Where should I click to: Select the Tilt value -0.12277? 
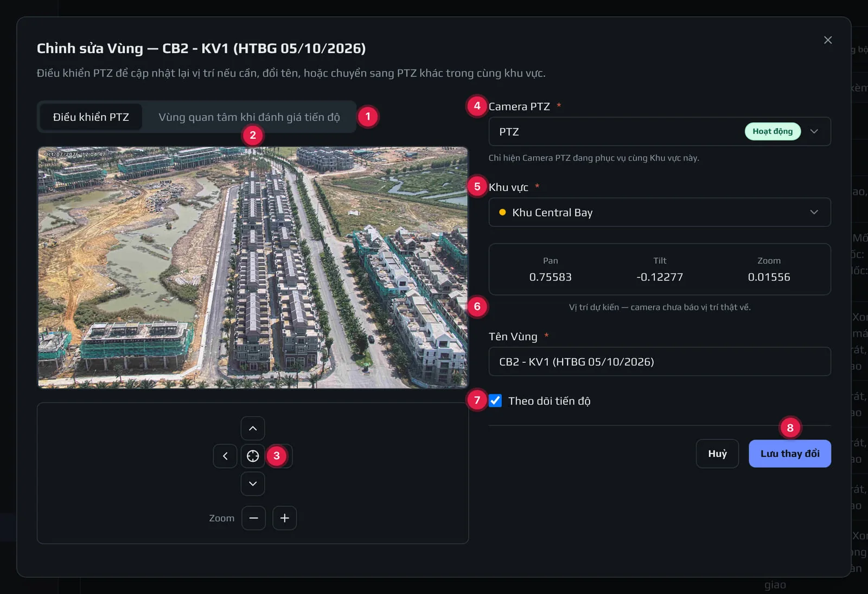[x=660, y=277]
